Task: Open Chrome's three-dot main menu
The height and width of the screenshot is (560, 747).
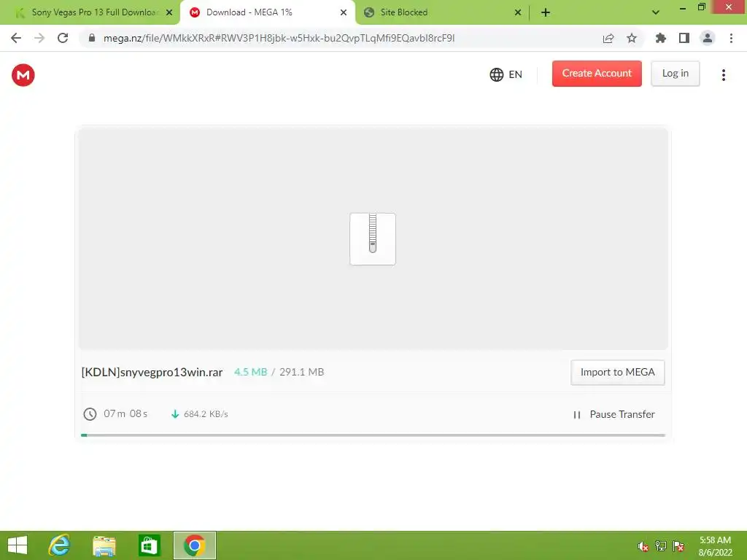Action: [x=731, y=38]
